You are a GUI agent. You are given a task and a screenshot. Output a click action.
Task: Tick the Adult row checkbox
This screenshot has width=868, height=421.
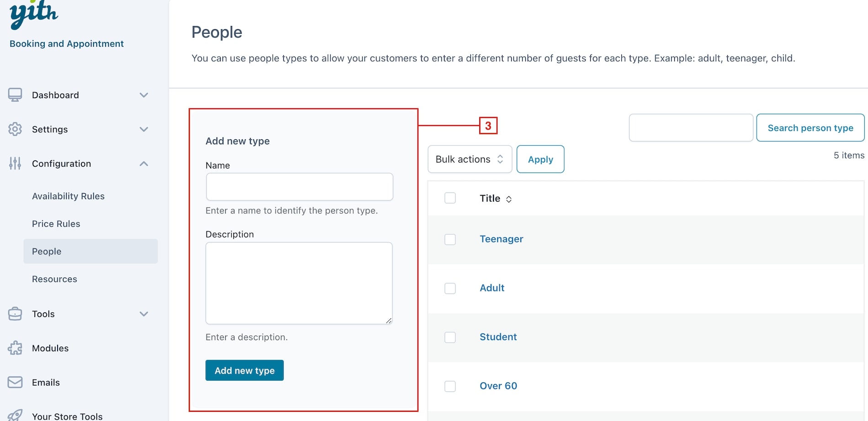click(450, 288)
